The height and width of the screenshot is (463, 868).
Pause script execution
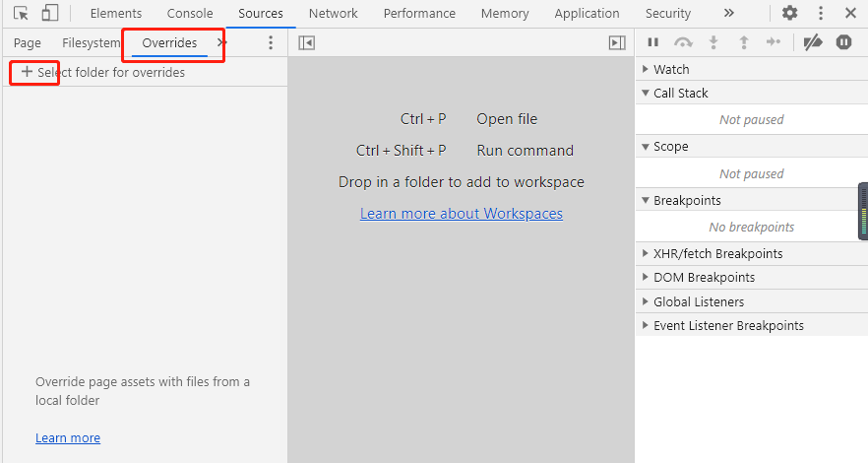(x=652, y=42)
